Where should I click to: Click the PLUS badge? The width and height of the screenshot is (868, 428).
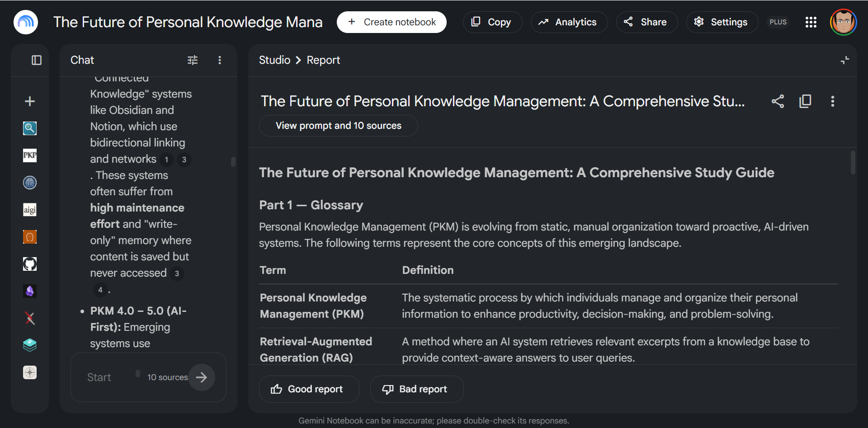click(x=778, y=22)
